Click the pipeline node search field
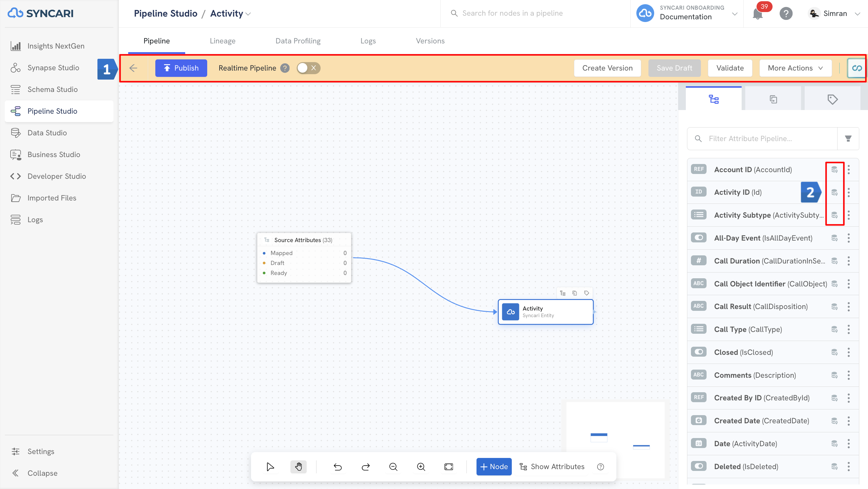Screen dimensions: 868x489 (535, 14)
